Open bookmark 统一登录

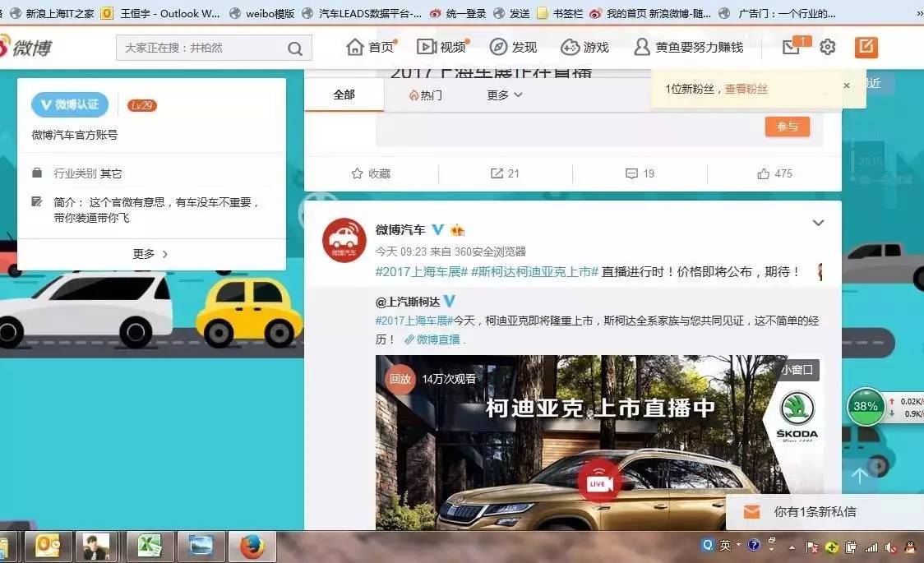(x=458, y=13)
